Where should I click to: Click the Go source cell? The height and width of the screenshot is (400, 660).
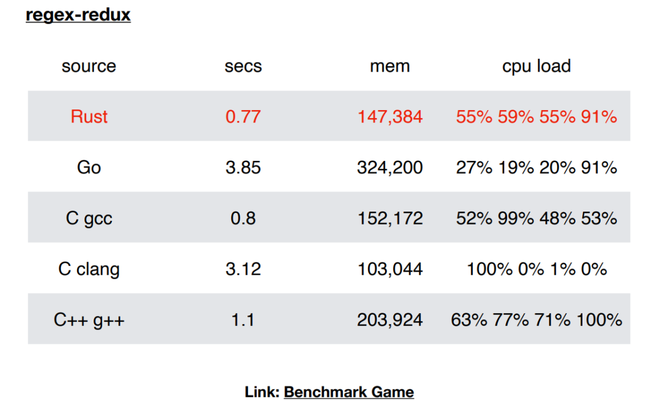[x=89, y=168]
